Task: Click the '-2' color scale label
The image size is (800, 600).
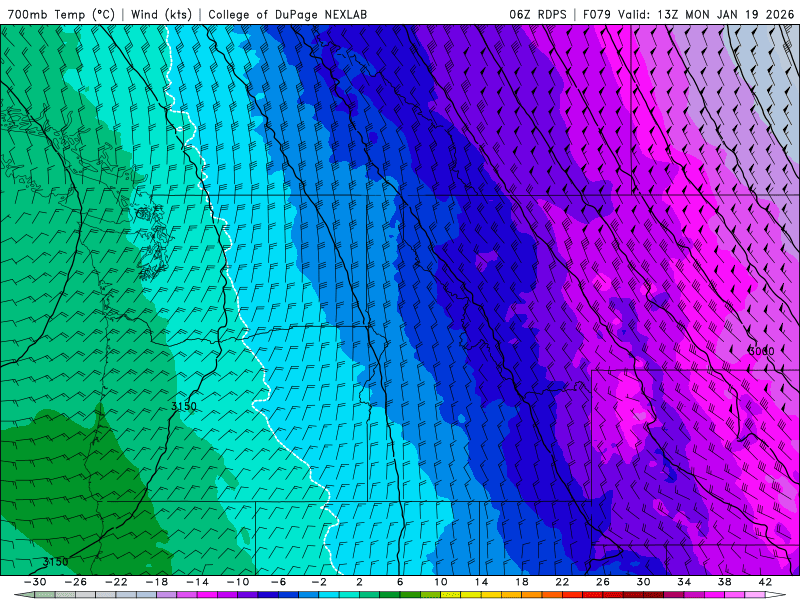Action: tap(319, 582)
